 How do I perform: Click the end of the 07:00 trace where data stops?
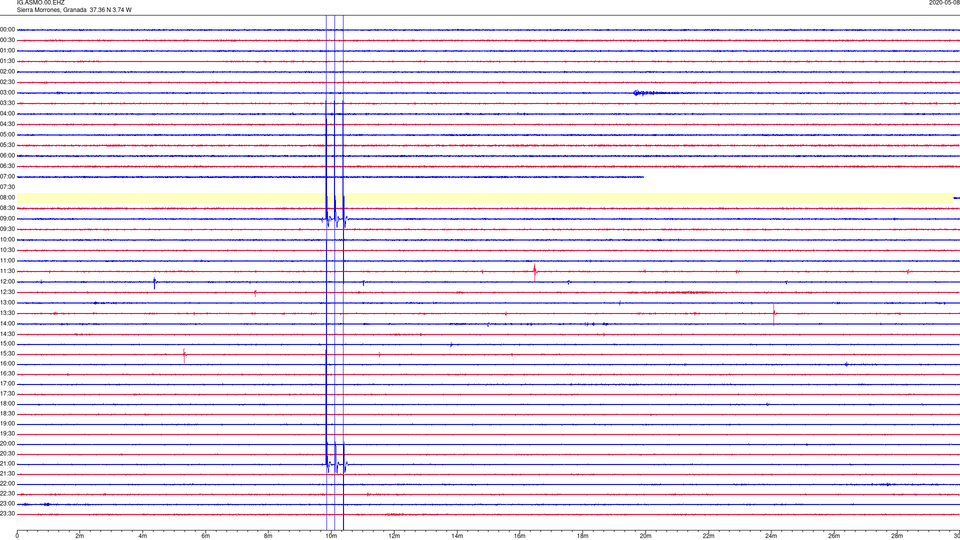643,177
